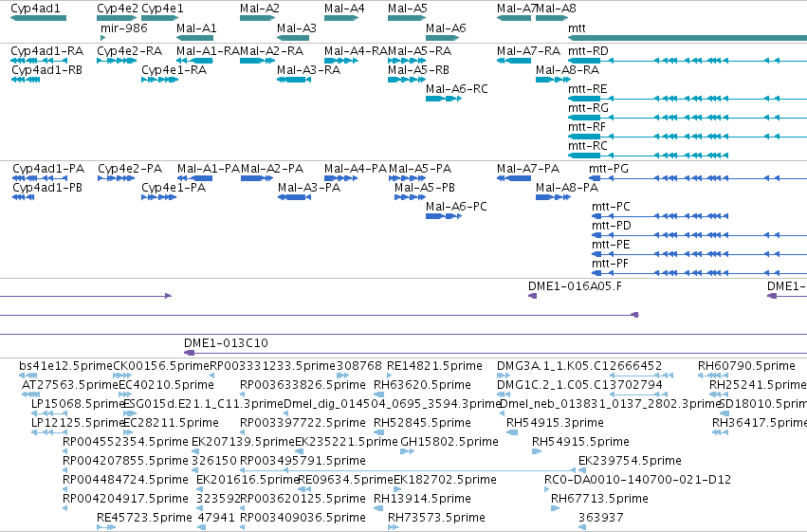Click the RH73573.5prime EST
807x532 pixels.
tap(394, 527)
